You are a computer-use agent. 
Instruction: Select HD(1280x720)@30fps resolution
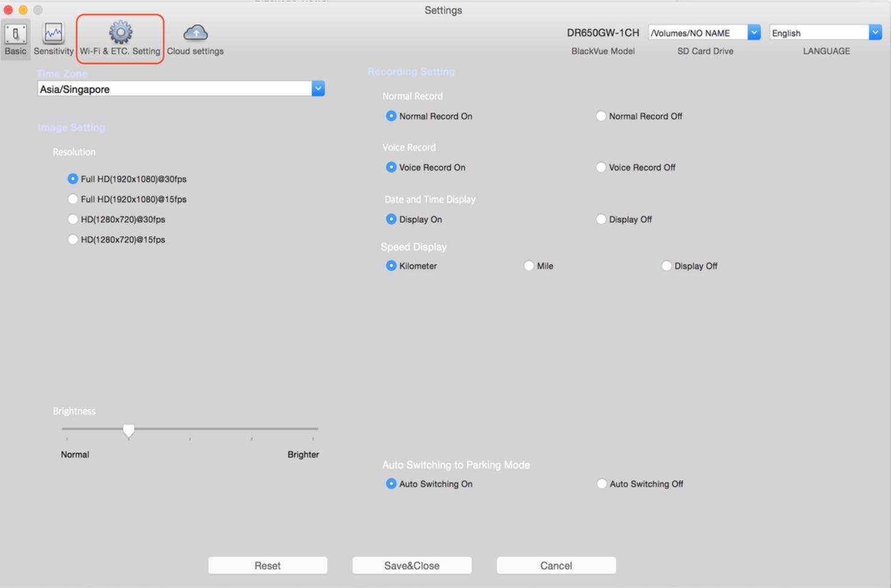click(x=73, y=219)
